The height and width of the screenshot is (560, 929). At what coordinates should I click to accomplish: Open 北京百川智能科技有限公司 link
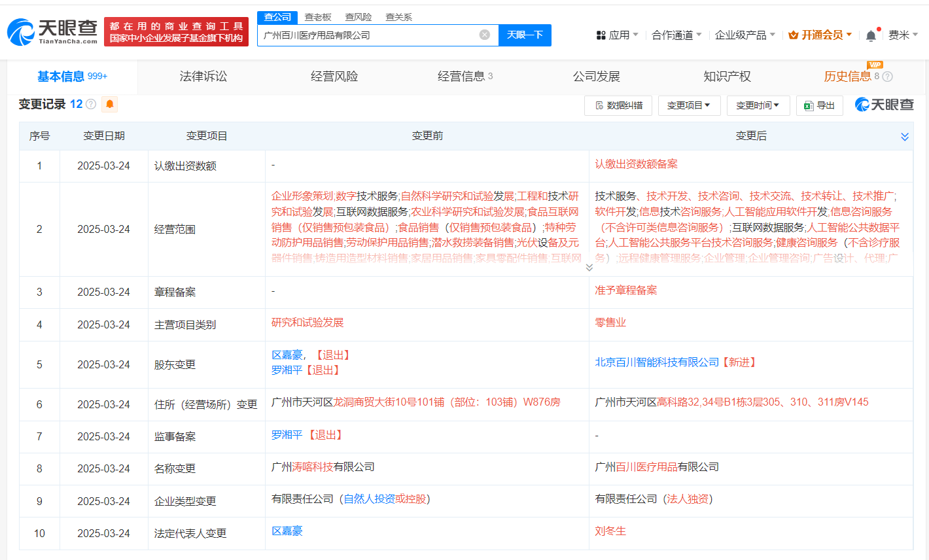657,362
